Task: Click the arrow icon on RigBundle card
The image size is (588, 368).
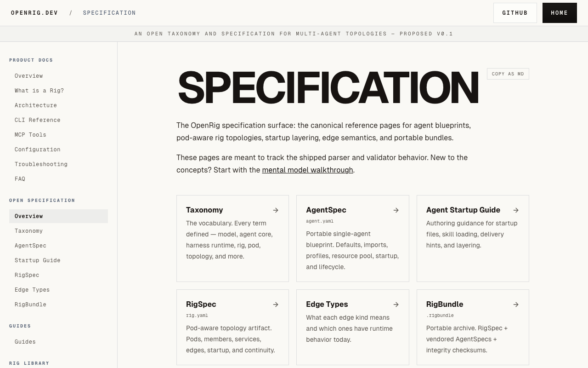Action: click(516, 305)
